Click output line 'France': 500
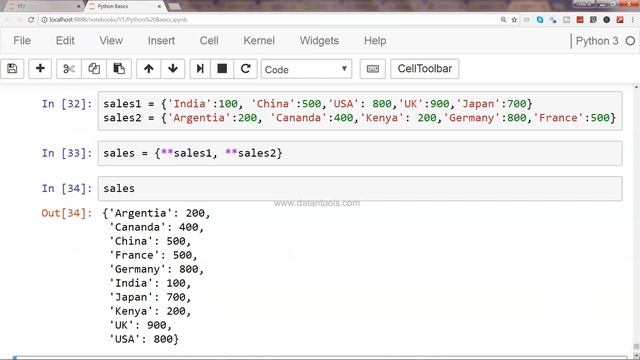Image resolution: width=640 pixels, height=360 pixels. click(x=153, y=255)
